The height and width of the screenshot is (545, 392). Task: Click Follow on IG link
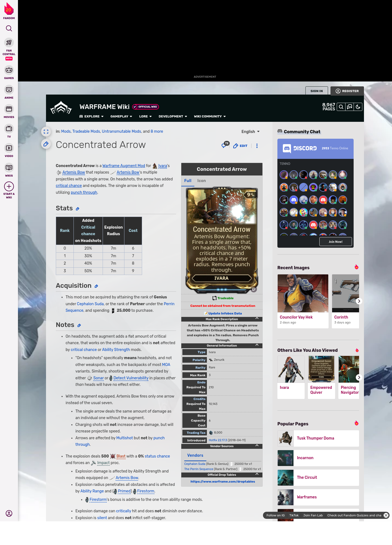coord(275,515)
